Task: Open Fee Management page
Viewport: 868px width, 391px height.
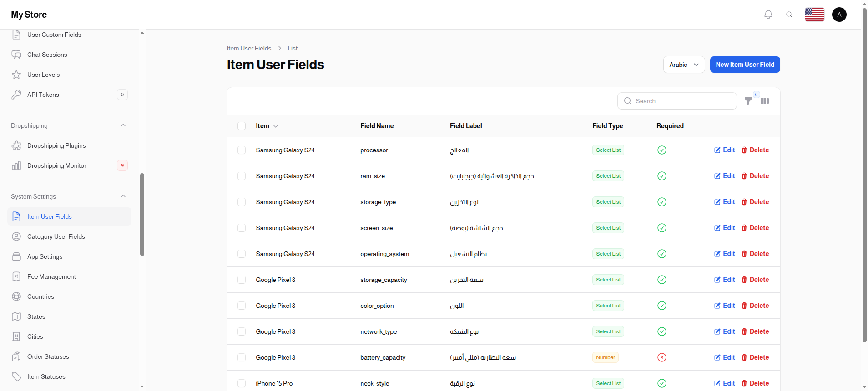Action: click(69, 276)
